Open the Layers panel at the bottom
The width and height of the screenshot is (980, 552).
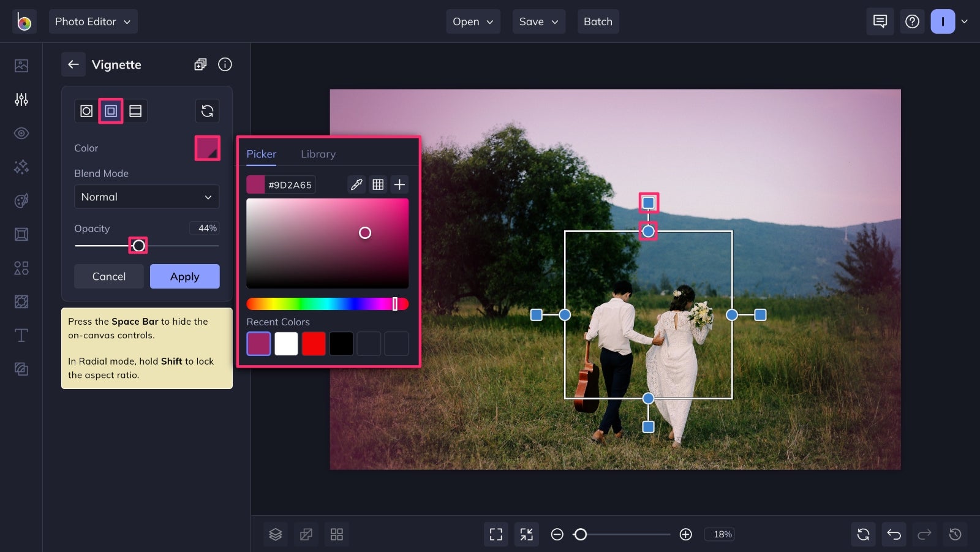click(275, 534)
